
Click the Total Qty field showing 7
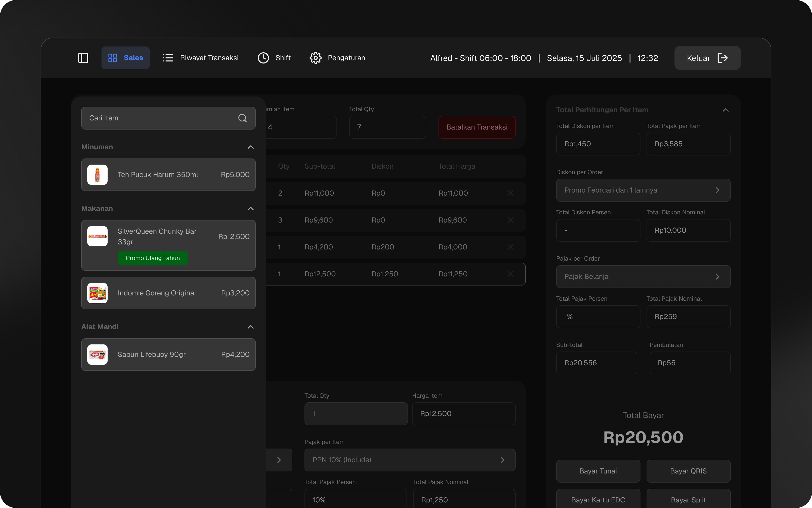[x=387, y=127]
